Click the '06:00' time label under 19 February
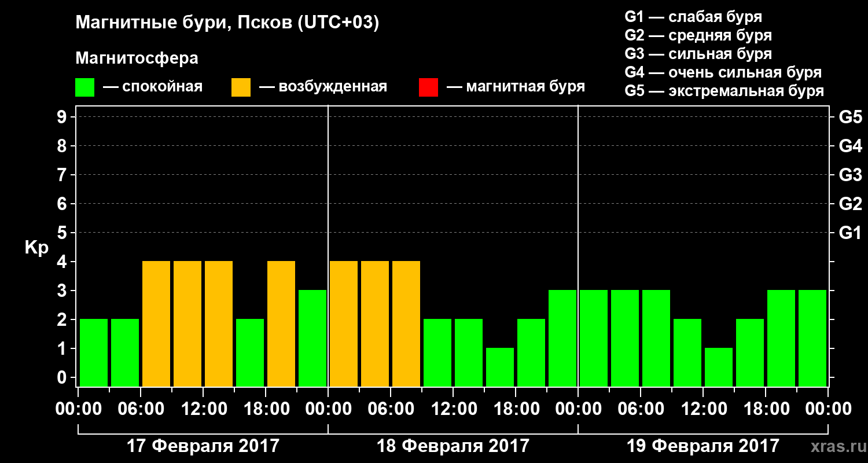 (641, 409)
